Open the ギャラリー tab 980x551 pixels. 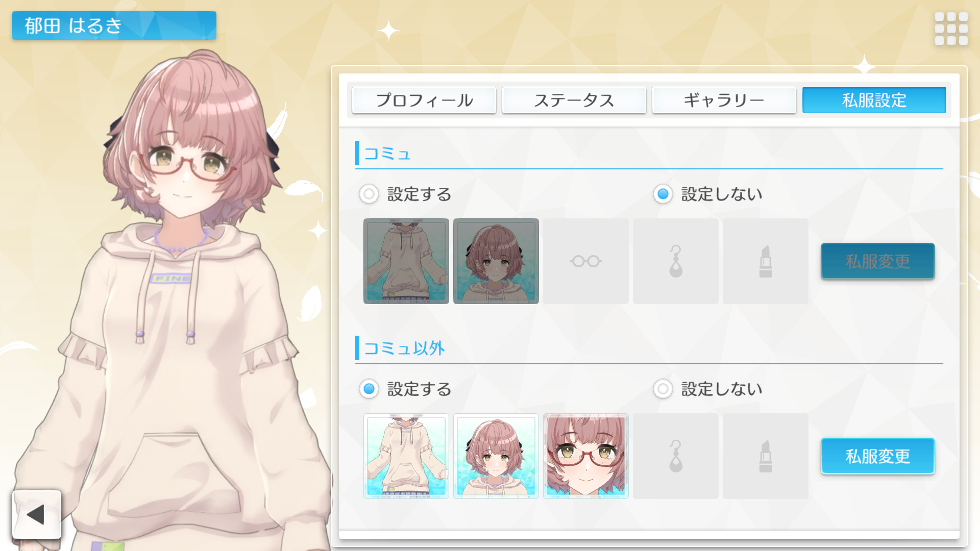point(724,100)
